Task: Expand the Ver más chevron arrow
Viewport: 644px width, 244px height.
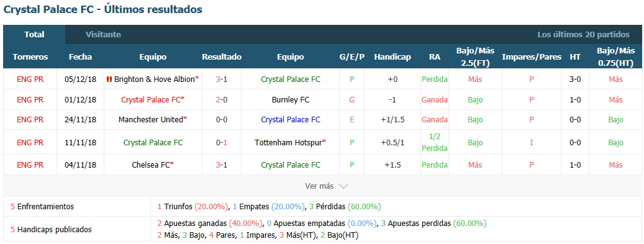Action: (x=343, y=186)
